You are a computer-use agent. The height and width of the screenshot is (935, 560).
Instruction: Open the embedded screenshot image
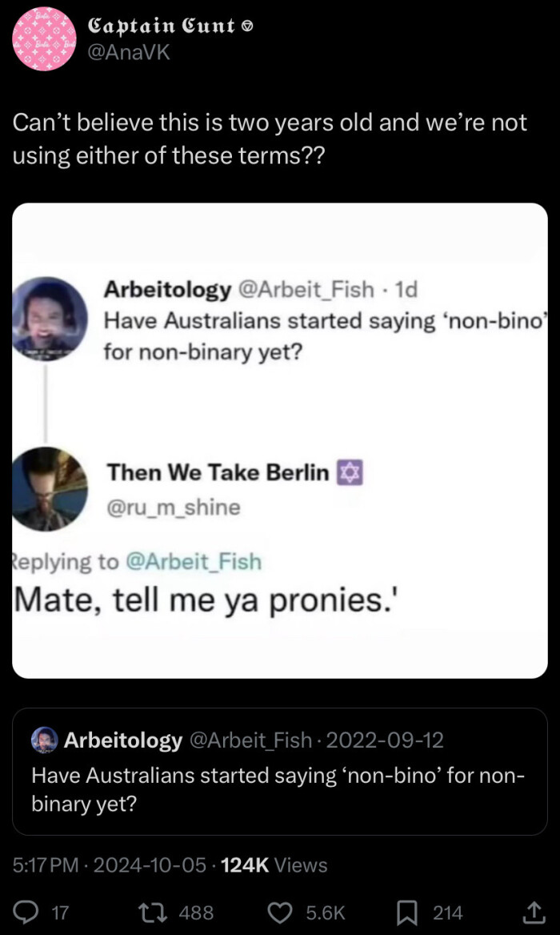click(280, 440)
